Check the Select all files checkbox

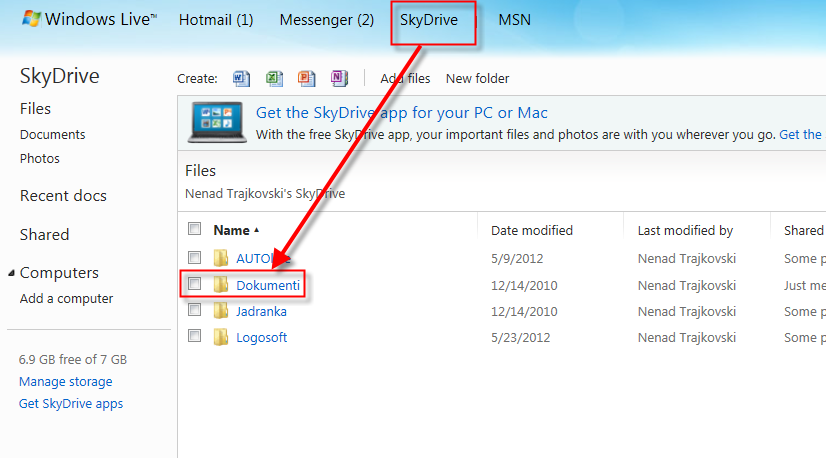pos(195,229)
